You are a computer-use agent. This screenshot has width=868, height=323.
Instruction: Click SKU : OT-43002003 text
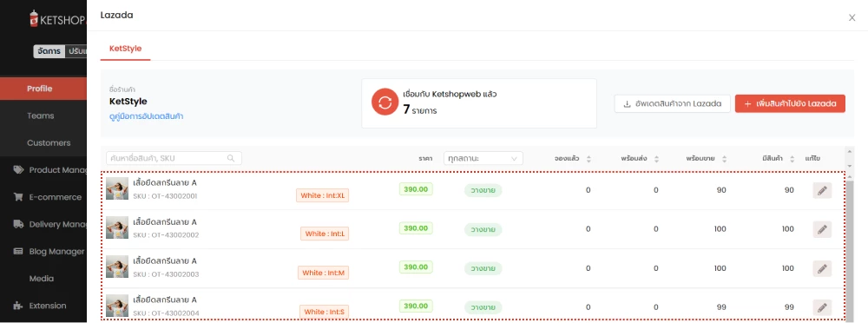(166, 274)
